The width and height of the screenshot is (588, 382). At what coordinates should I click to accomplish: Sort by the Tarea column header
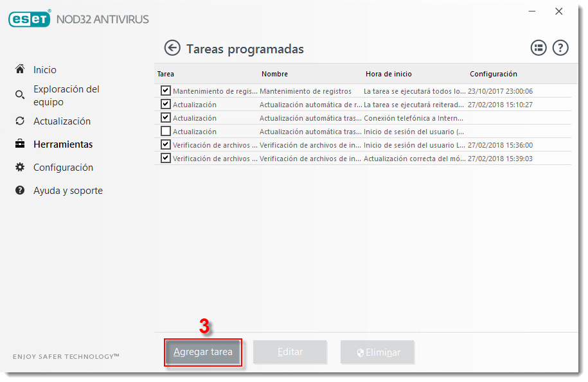(166, 74)
